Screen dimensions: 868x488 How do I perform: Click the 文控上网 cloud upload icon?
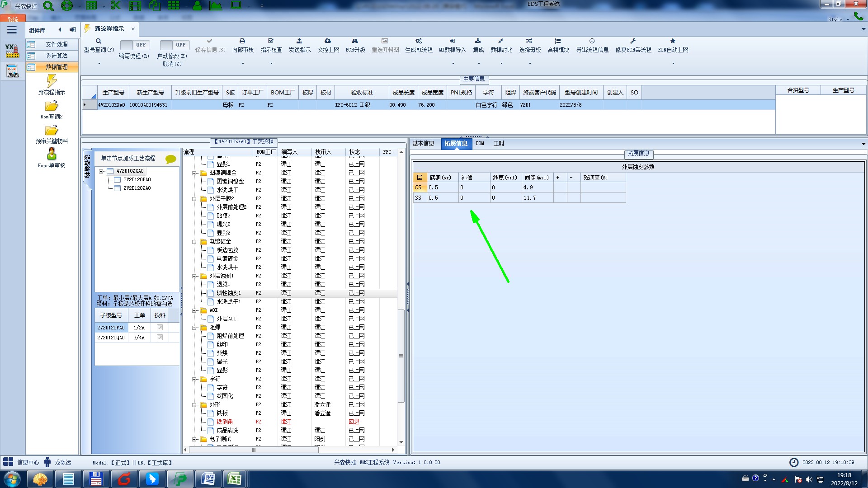(328, 41)
